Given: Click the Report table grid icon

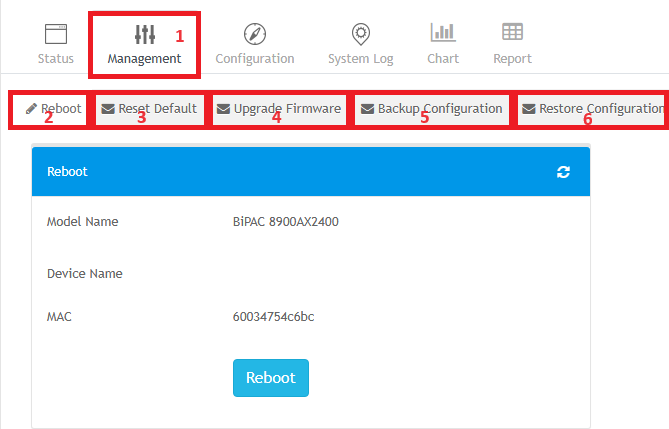Looking at the screenshot, I should 512,33.
